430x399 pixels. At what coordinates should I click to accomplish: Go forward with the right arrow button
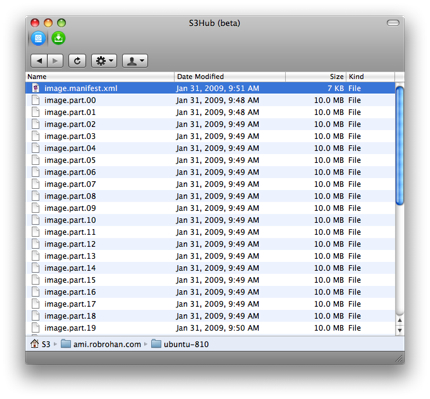click(x=55, y=61)
